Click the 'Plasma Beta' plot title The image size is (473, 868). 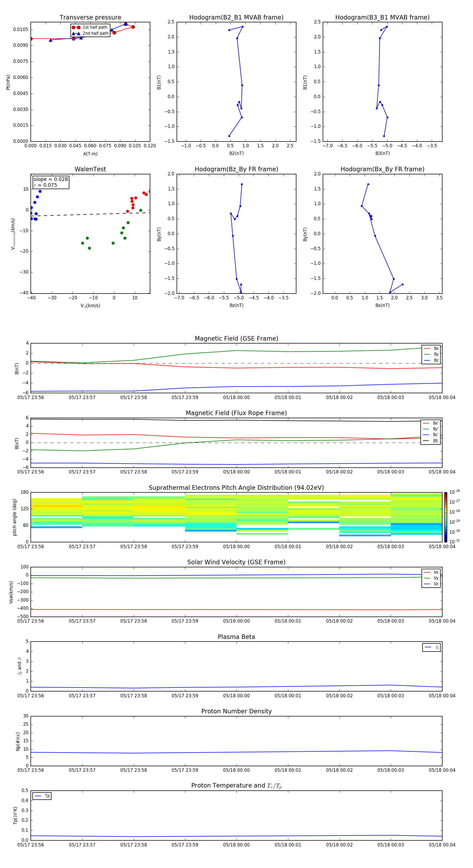[x=236, y=637]
